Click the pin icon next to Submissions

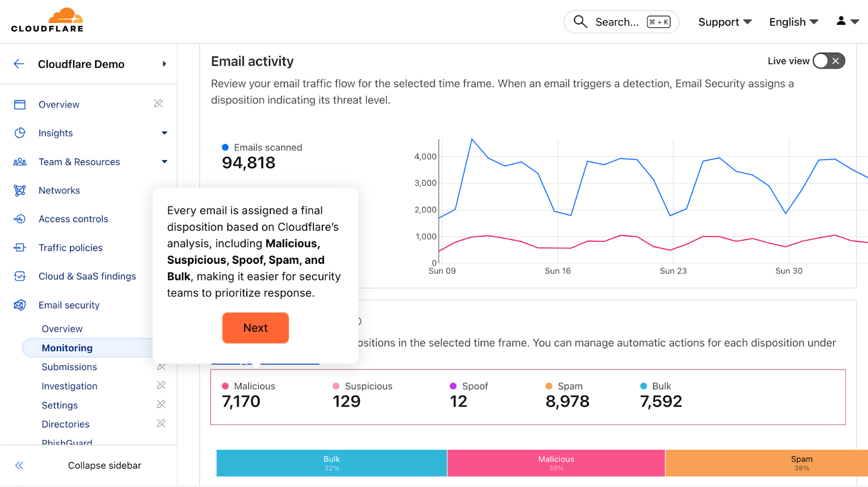point(161,366)
